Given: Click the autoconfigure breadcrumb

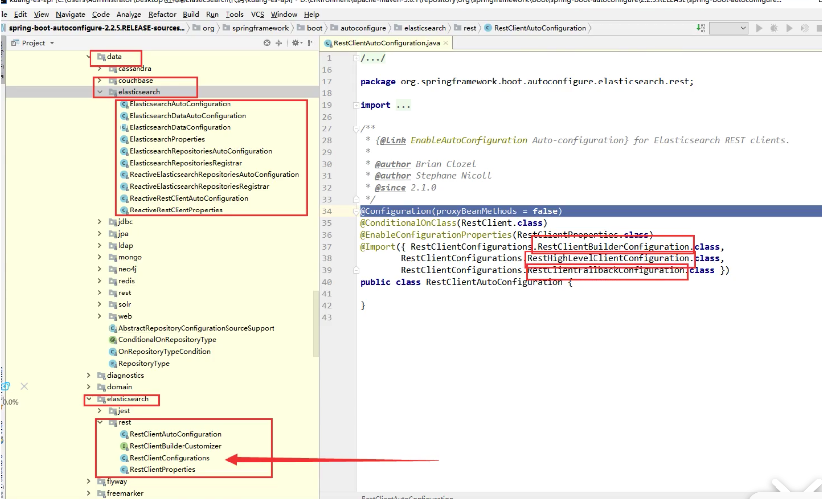Looking at the screenshot, I should point(363,28).
